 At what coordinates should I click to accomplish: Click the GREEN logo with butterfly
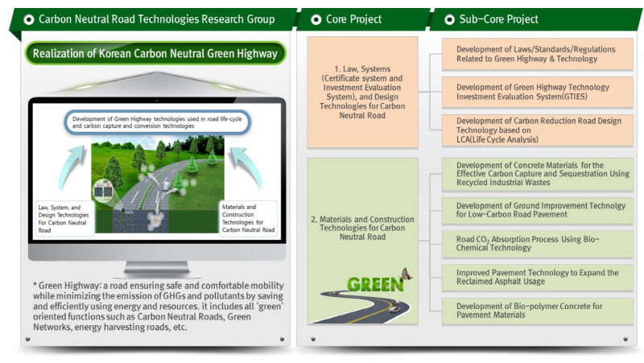(x=379, y=283)
